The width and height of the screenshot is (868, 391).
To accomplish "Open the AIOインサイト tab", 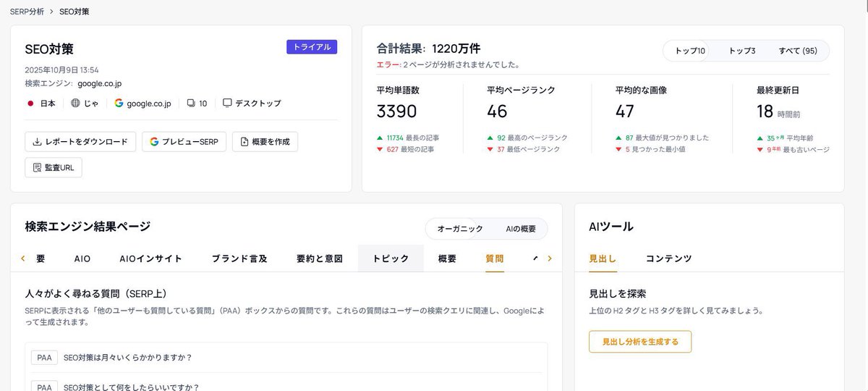I will pos(150,258).
